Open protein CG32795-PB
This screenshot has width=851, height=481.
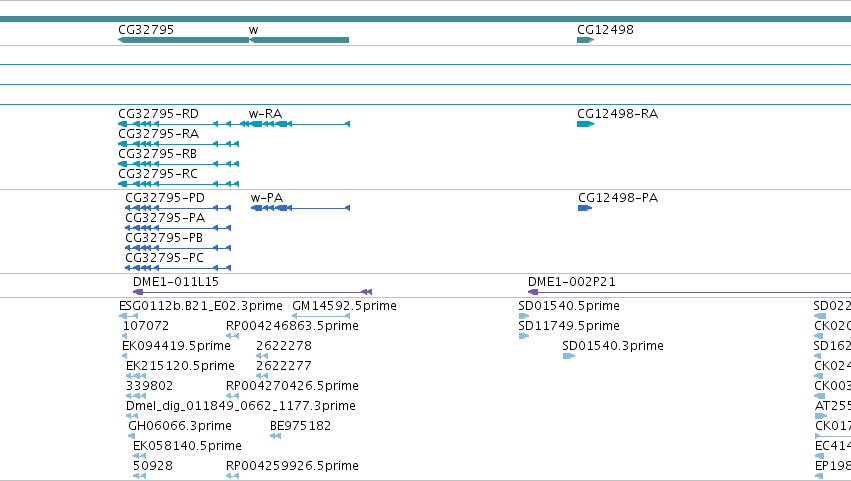click(x=164, y=238)
